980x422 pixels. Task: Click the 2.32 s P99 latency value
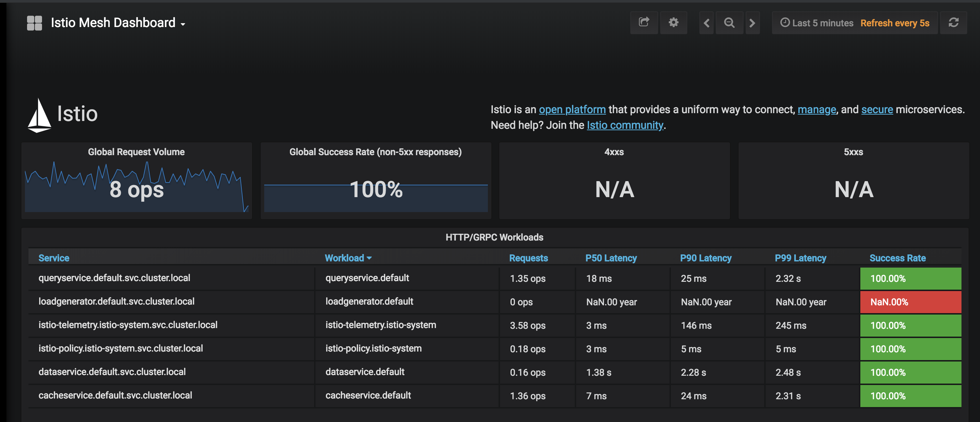tap(788, 279)
